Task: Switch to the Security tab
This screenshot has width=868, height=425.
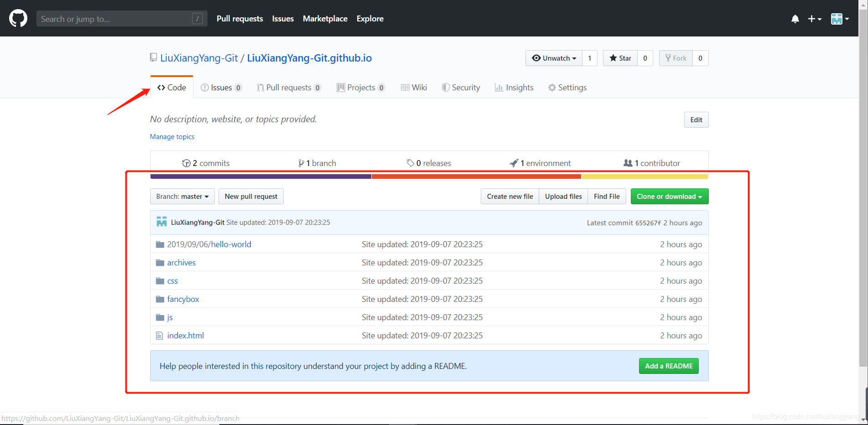Action: tap(461, 87)
